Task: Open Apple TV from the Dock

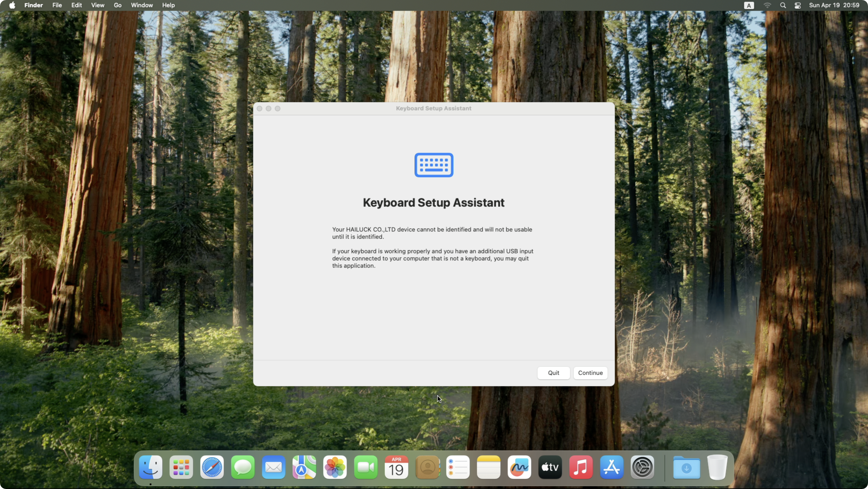Action: coord(550,467)
